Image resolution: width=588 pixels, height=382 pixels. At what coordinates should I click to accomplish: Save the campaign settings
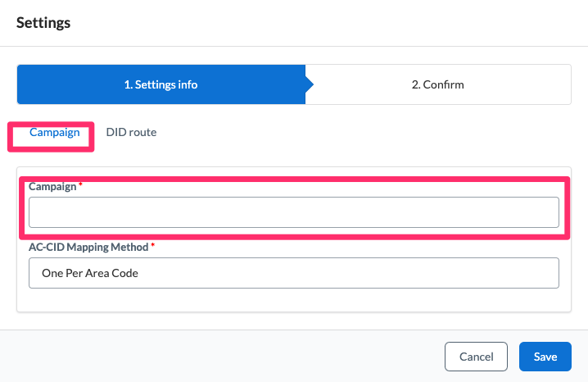point(545,357)
